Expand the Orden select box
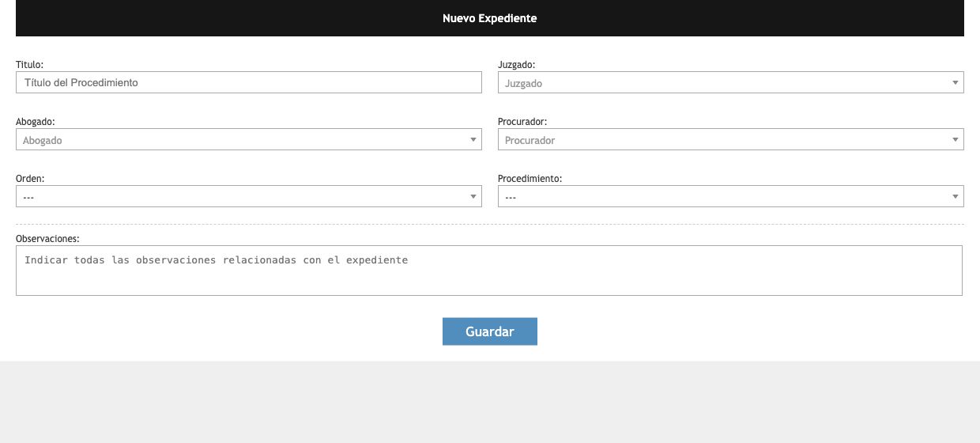Screen dimensions: 980x443 pos(249,196)
